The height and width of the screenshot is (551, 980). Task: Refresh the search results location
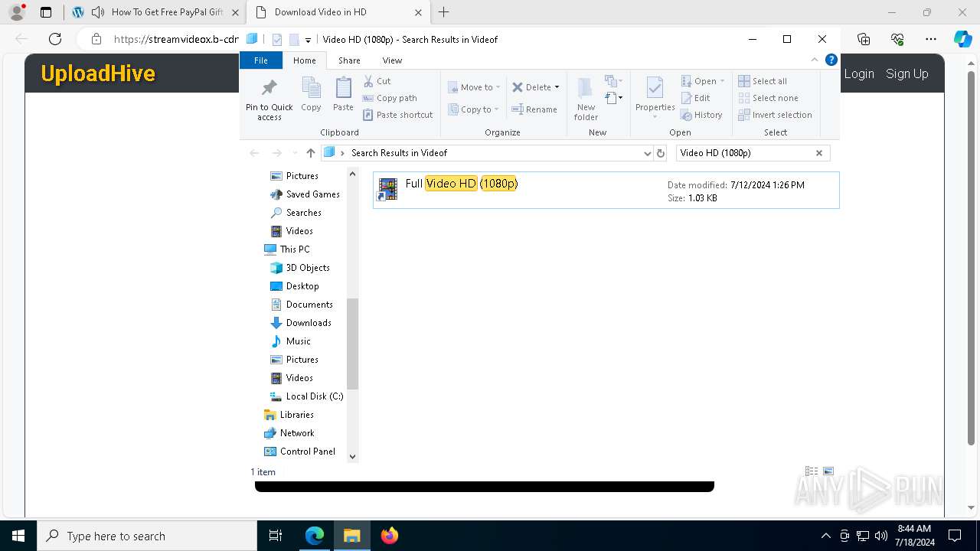click(x=661, y=153)
